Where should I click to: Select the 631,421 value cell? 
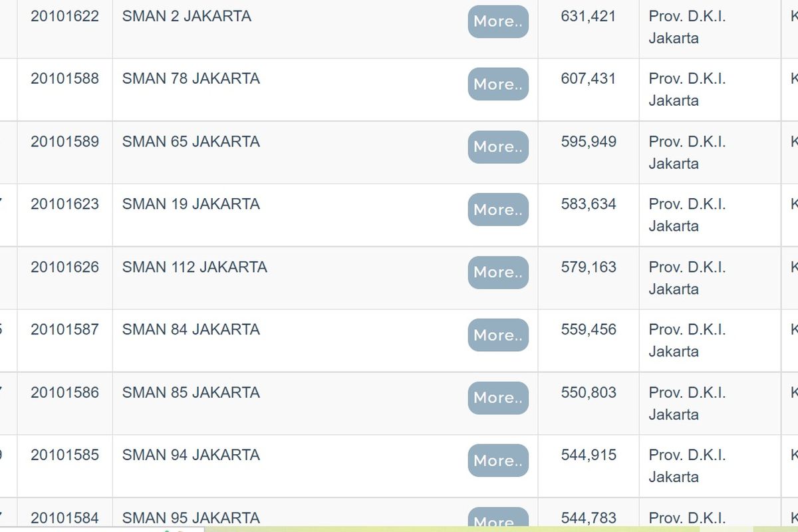pos(589,16)
